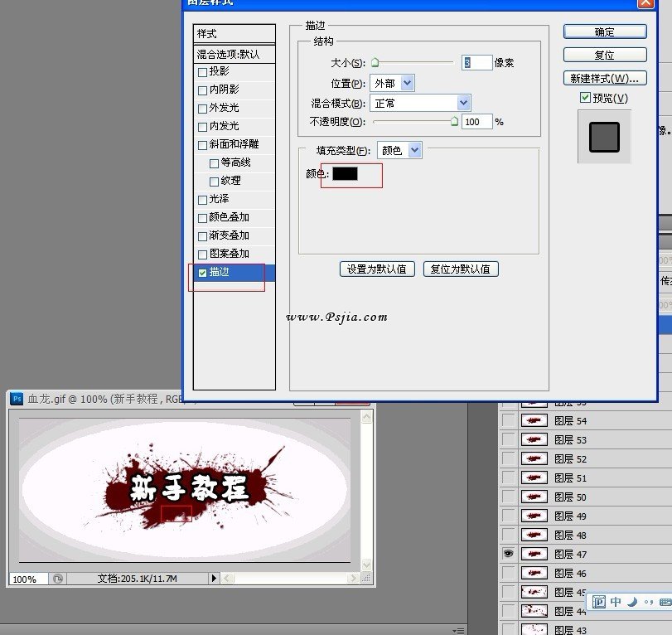
Task: Click the 大小 size pixel input field
Action: pos(476,63)
